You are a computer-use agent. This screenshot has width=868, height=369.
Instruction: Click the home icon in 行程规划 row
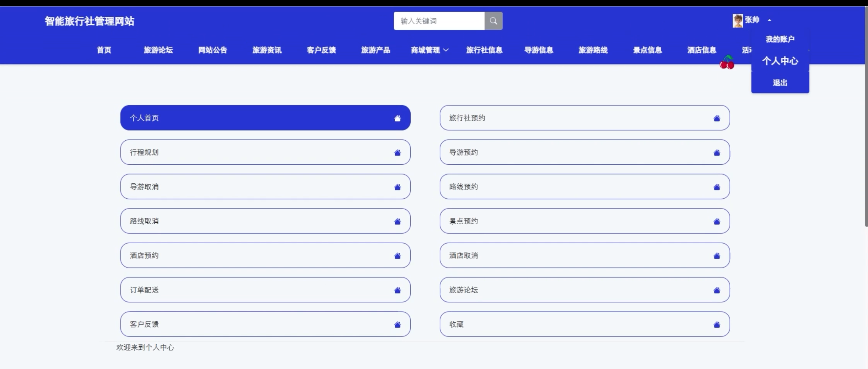(x=397, y=153)
